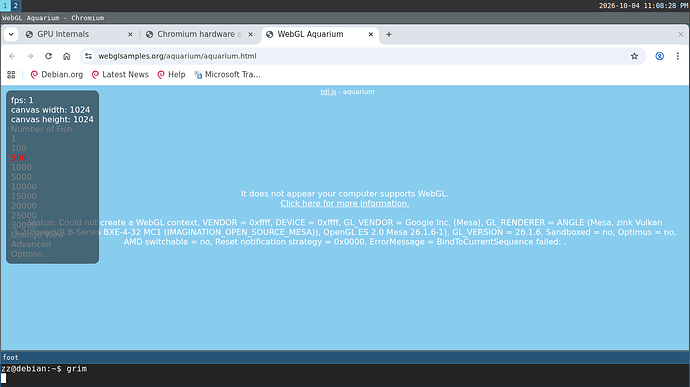690x387 pixels.
Task: Close the GPU Internals tab
Action: pos(130,34)
